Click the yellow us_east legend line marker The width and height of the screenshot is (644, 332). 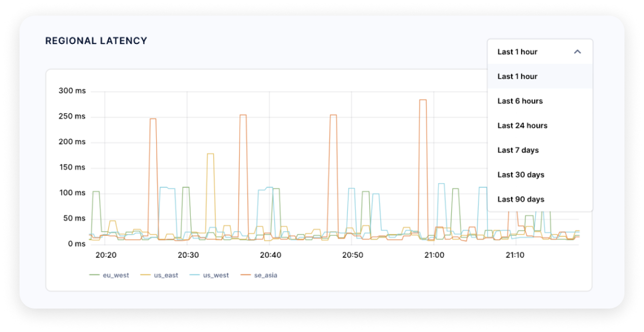[146, 275]
